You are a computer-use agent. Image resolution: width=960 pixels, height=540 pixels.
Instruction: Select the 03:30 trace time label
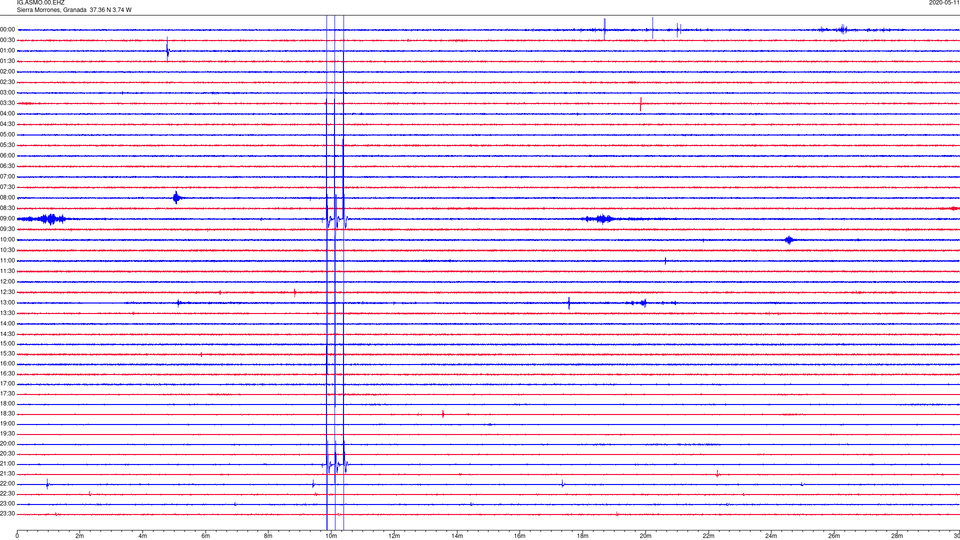[x=7, y=103]
